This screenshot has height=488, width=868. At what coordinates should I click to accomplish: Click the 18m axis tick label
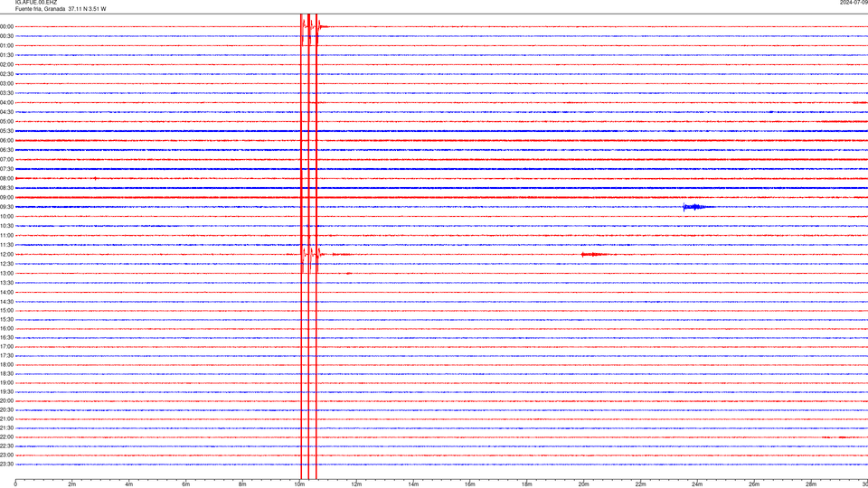(527, 484)
